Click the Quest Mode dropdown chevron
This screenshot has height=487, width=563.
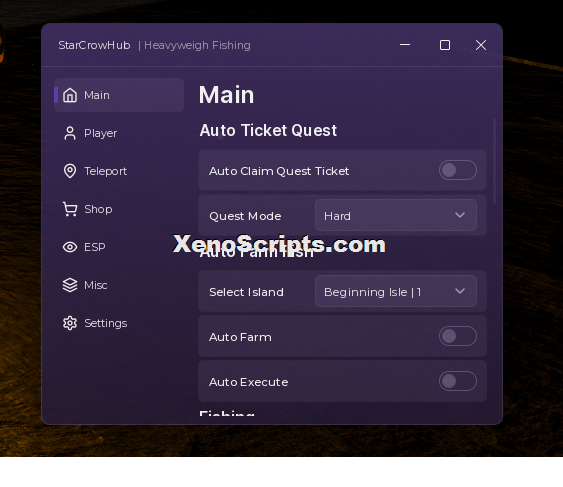point(460,215)
